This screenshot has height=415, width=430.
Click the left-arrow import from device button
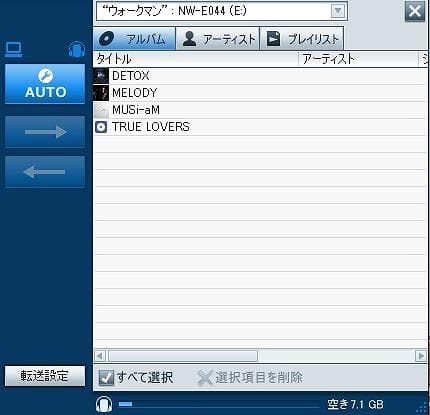[x=45, y=172]
